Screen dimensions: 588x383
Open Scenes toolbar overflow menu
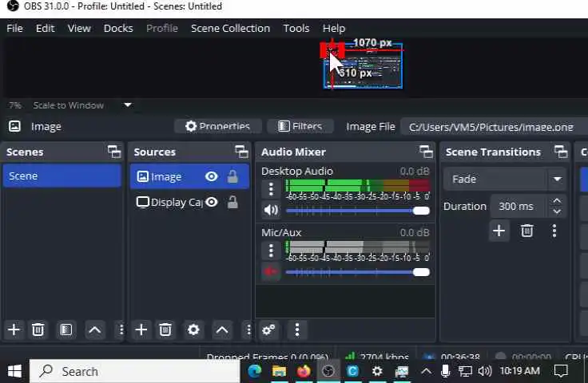(x=121, y=330)
